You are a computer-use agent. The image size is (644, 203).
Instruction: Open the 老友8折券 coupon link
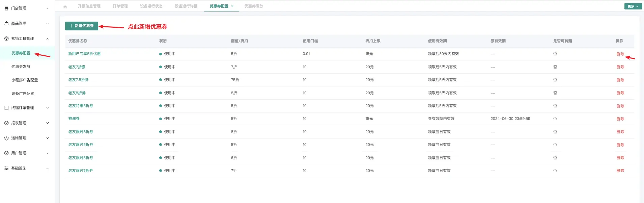[x=77, y=93]
